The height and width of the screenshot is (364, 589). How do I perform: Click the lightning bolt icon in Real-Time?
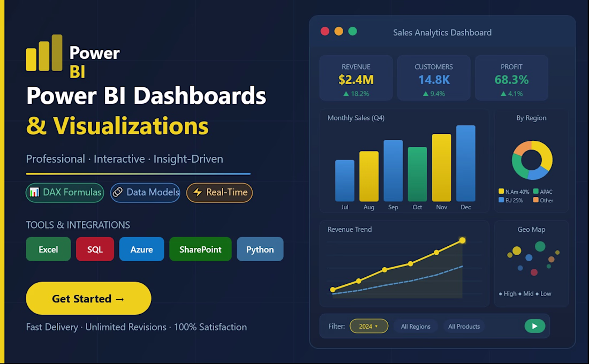198,192
